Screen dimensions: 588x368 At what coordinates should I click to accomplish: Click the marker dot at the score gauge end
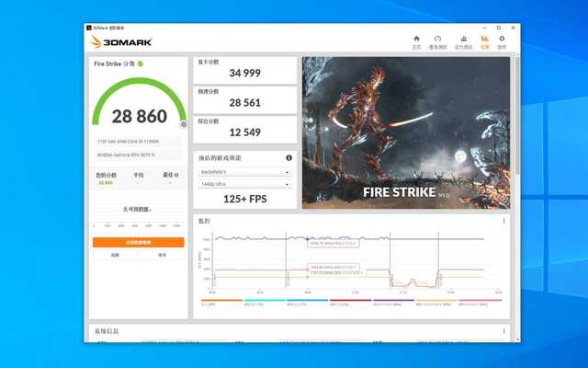click(x=184, y=123)
